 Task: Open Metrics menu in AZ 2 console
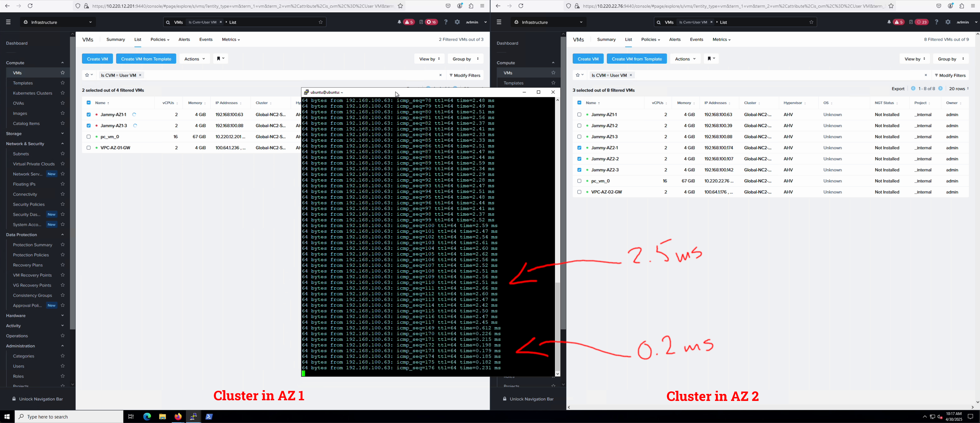pyautogui.click(x=721, y=39)
